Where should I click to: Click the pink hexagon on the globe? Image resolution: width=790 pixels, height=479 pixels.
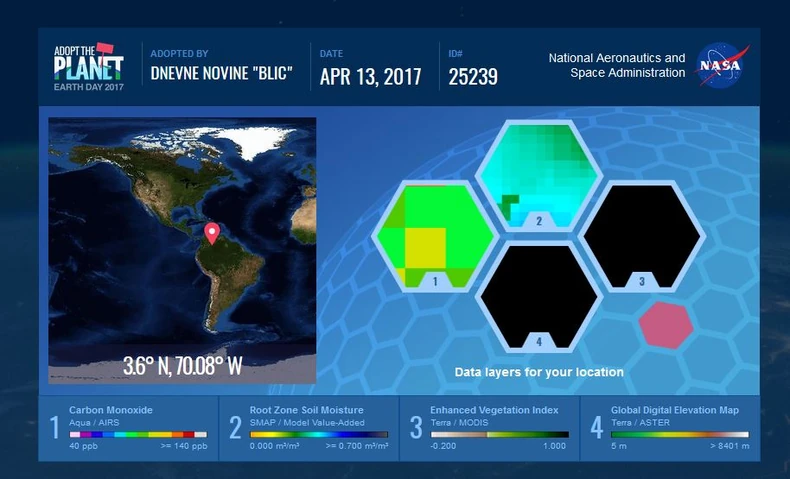666,325
